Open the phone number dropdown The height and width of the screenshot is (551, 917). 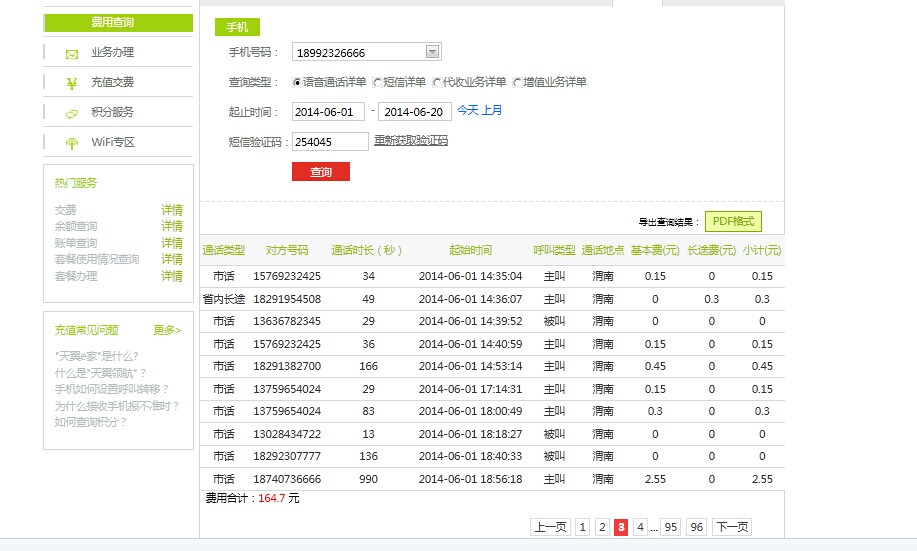(x=432, y=52)
